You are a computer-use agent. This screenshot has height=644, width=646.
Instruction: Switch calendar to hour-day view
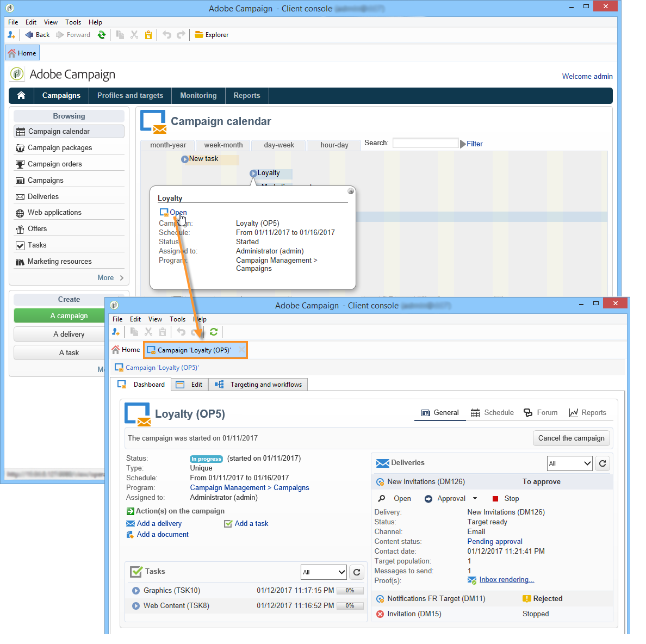point(334,145)
